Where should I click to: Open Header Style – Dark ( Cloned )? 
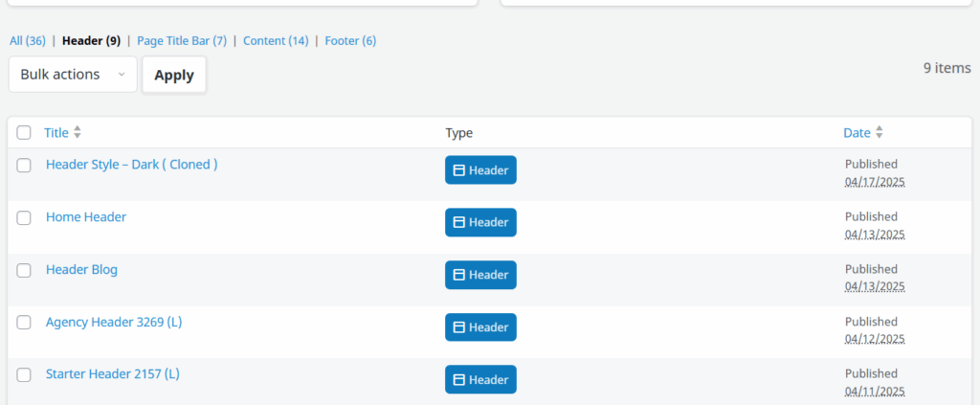pyautogui.click(x=132, y=165)
